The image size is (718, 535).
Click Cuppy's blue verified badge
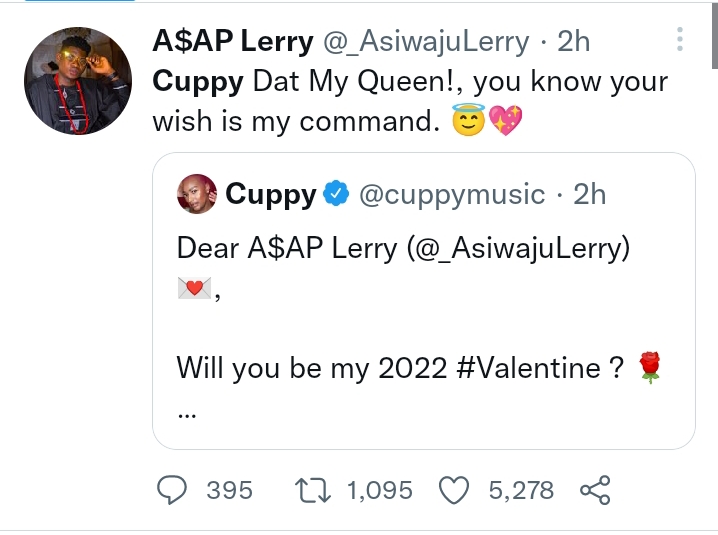tap(336, 194)
